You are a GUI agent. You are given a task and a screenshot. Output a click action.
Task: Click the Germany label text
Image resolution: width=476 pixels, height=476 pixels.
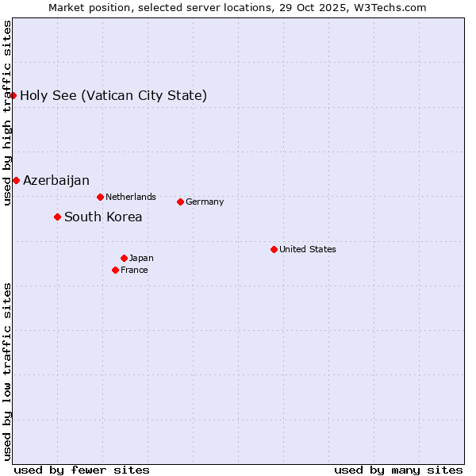tap(205, 202)
